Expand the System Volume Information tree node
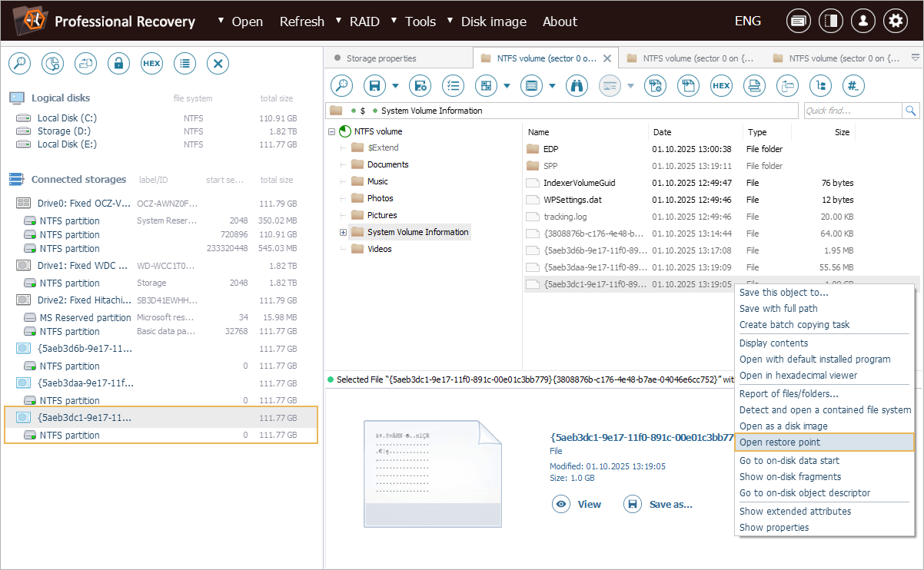The image size is (924, 570). 343,232
